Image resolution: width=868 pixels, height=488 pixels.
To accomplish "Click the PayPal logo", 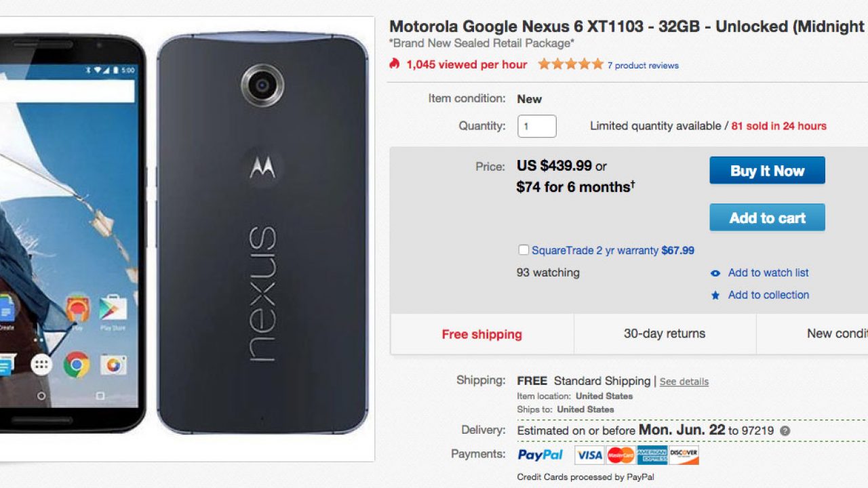I will click(540, 455).
